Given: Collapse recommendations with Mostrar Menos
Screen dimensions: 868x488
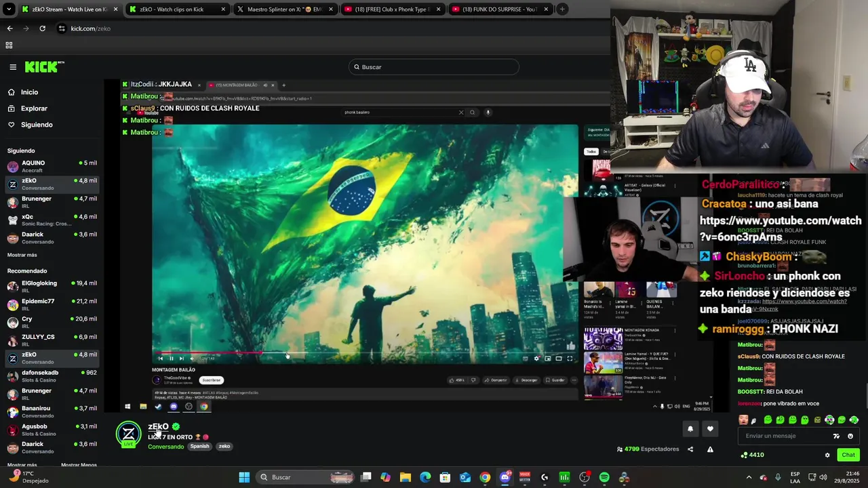Looking at the screenshot, I should (79, 465).
